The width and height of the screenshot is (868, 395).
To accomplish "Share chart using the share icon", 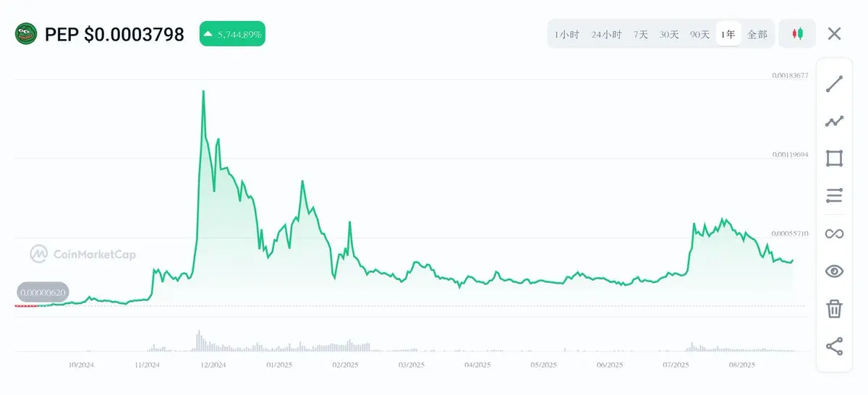I will (834, 347).
